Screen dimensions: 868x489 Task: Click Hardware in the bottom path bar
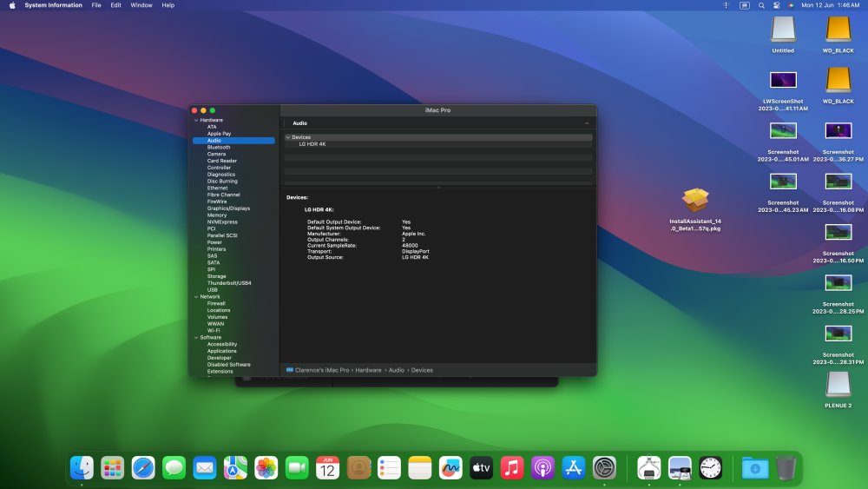pos(368,370)
